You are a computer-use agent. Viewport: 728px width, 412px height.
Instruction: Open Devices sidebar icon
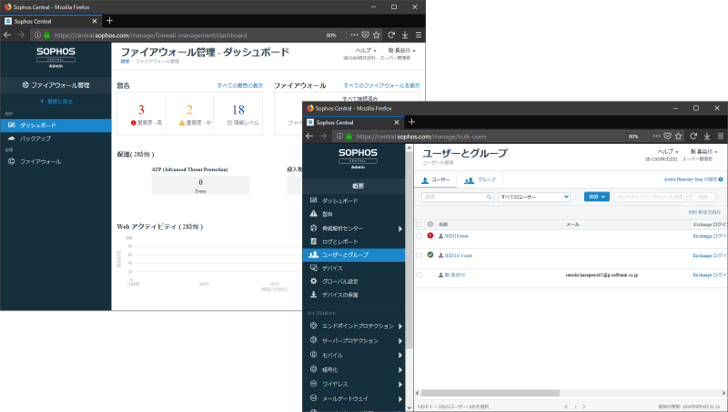coord(314,268)
